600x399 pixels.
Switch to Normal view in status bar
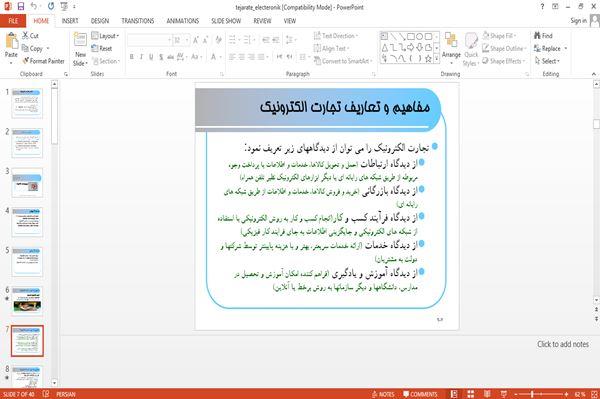[454, 394]
